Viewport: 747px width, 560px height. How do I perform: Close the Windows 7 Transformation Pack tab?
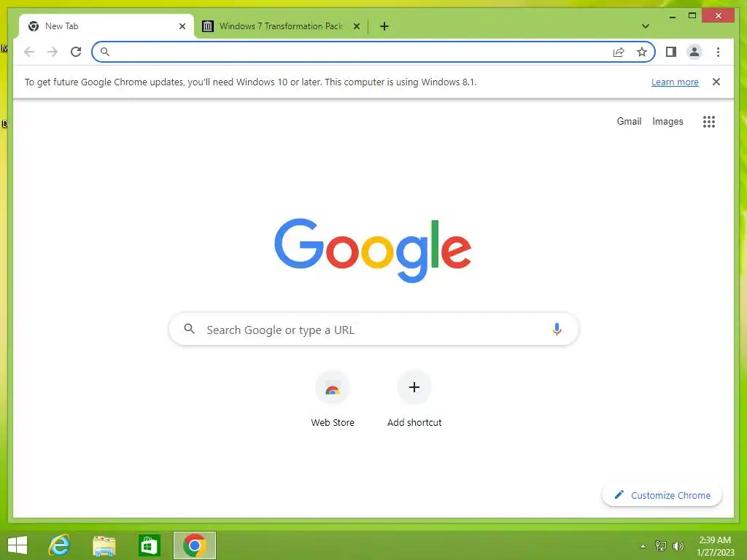356,26
